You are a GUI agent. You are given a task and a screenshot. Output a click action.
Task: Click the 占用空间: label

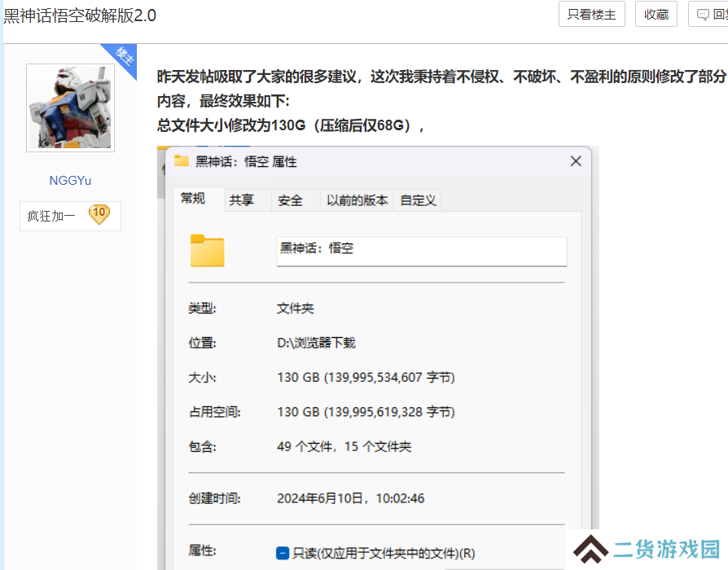pos(214,412)
